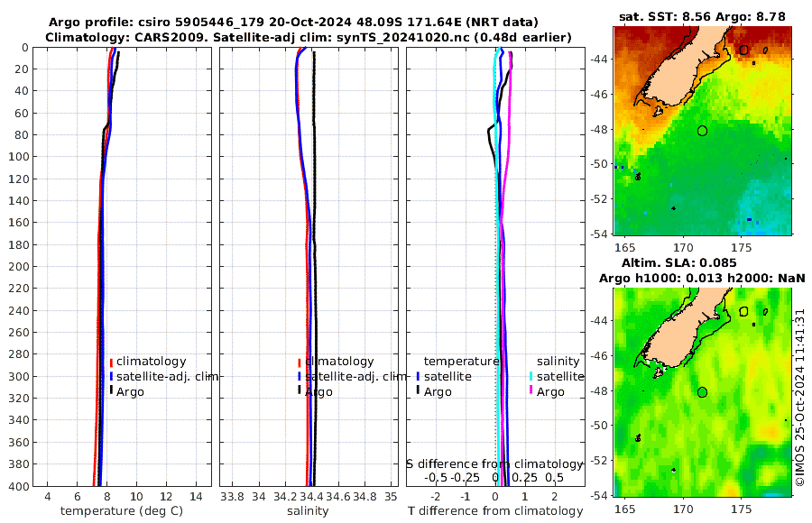
Task: Click T difference axis tick label '-2'
Action: tap(436, 497)
